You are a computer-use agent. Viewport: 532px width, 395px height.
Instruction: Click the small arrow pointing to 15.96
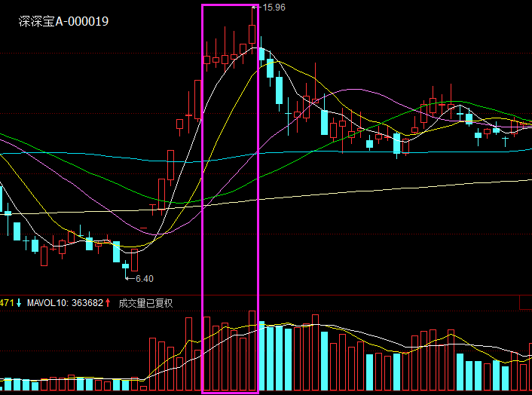256,7
